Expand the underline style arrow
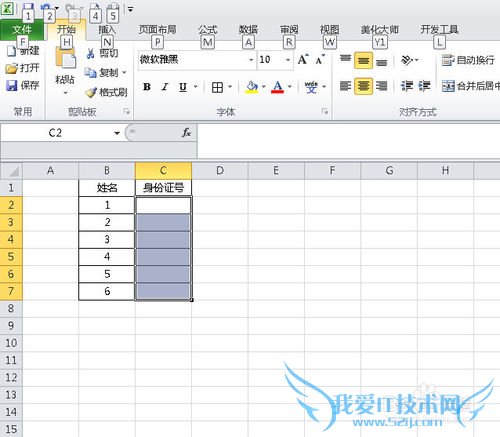 click(196, 87)
